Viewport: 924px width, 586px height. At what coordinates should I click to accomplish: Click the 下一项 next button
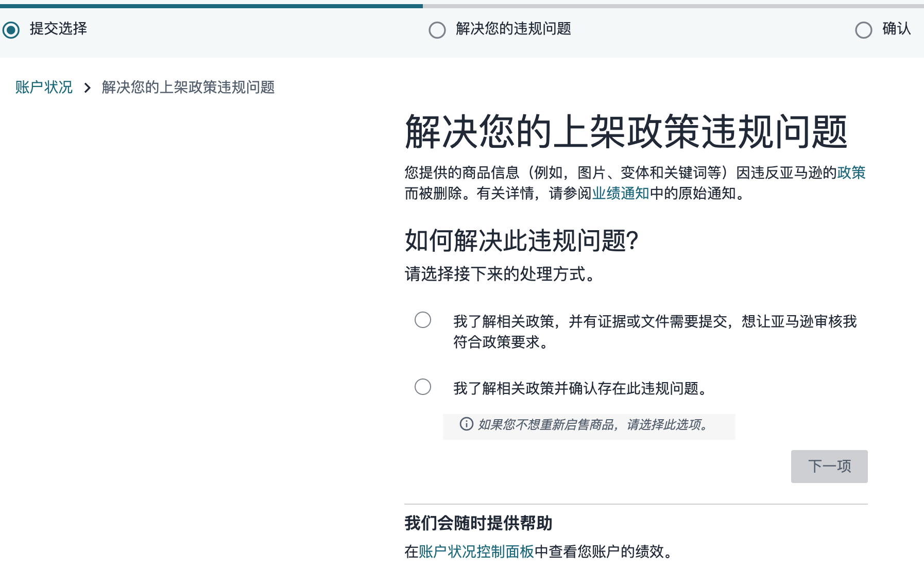click(x=829, y=467)
